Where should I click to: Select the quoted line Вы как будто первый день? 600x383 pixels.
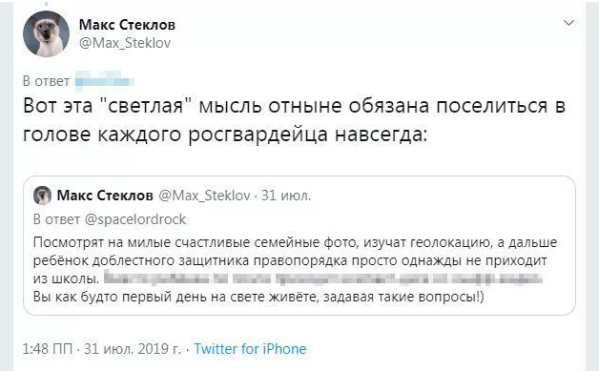click(259, 297)
